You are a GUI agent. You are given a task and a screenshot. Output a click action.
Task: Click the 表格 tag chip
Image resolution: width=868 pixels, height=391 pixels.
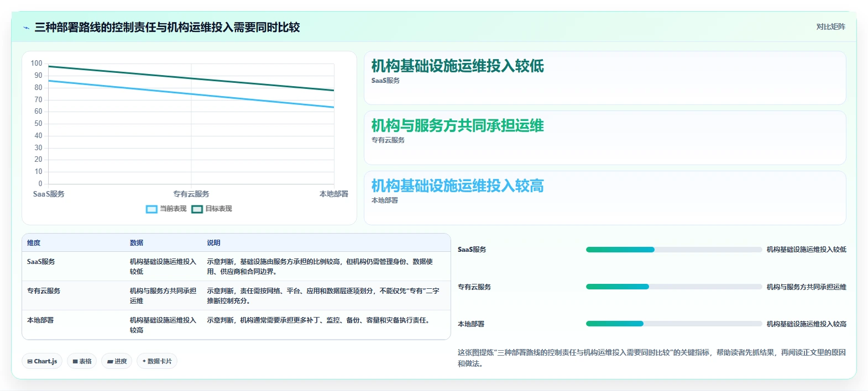click(82, 361)
